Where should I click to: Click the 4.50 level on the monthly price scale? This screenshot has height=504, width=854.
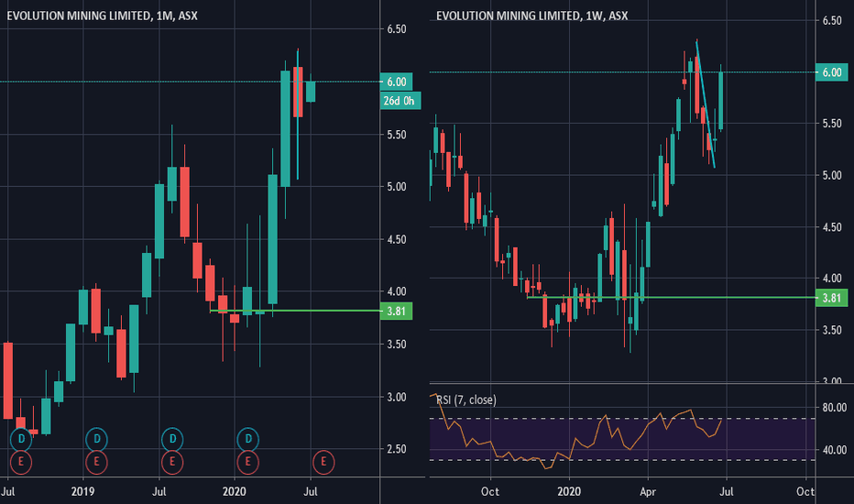[397, 239]
